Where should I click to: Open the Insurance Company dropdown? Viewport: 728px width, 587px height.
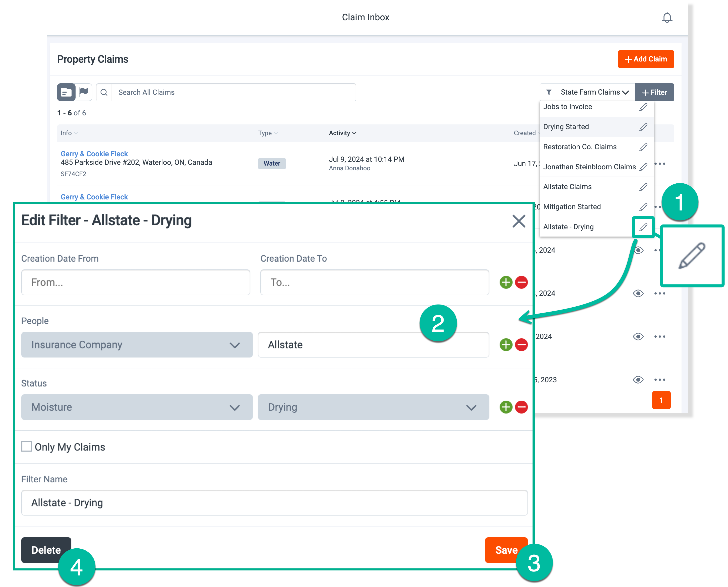click(x=137, y=345)
